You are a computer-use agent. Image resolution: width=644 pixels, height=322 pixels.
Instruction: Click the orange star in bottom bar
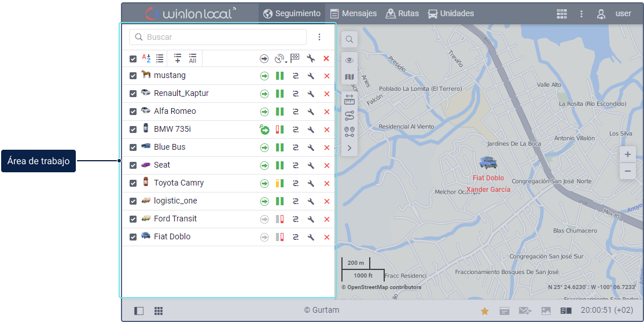click(x=485, y=311)
